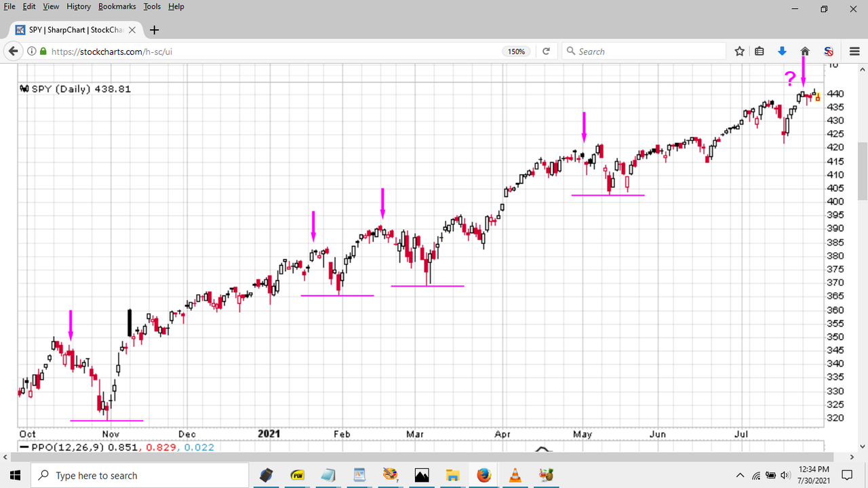Open the History menu

[x=79, y=6]
